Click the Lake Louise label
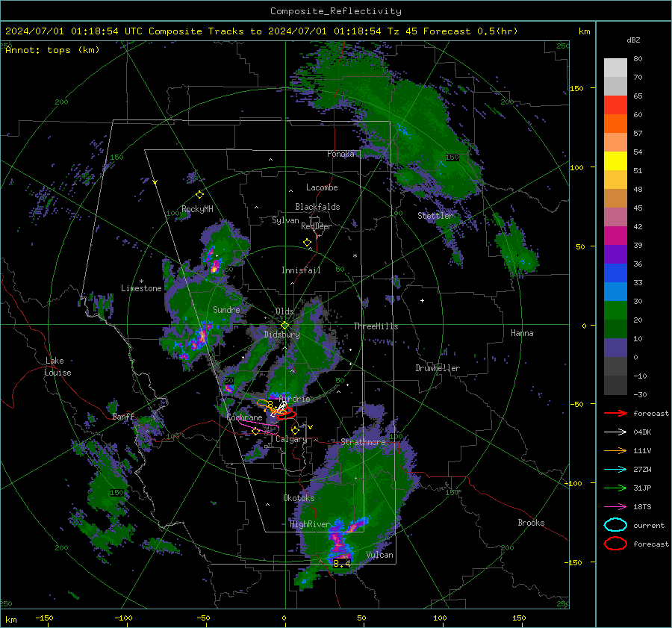Image resolution: width=672 pixels, height=628 pixels. tap(57, 367)
